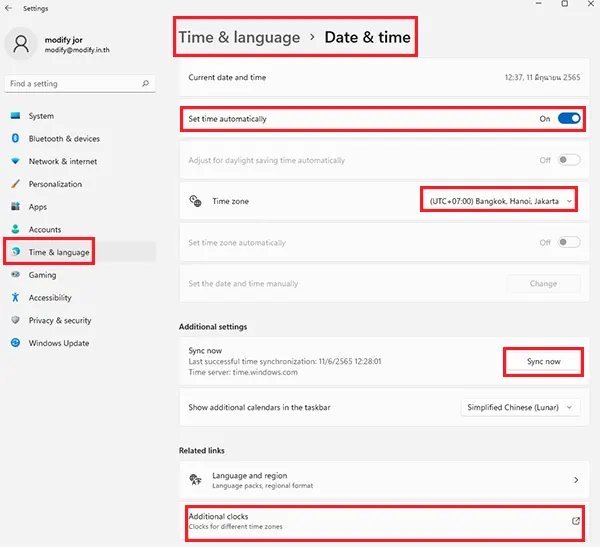
Task: Expand the Simplified Chinese (Lunar) calendar dropdown
Action: click(520, 407)
